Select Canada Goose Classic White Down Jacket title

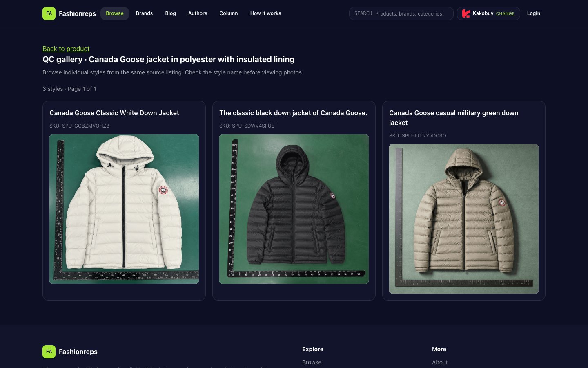click(x=114, y=113)
